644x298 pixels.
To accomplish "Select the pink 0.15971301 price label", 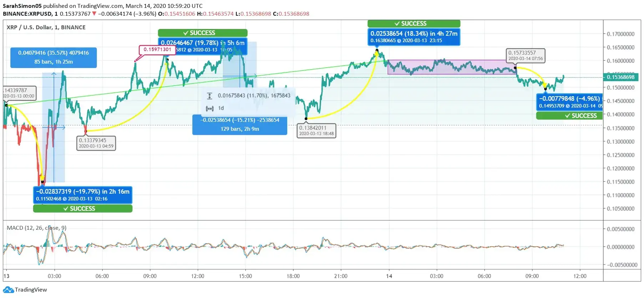I will 157,50.
